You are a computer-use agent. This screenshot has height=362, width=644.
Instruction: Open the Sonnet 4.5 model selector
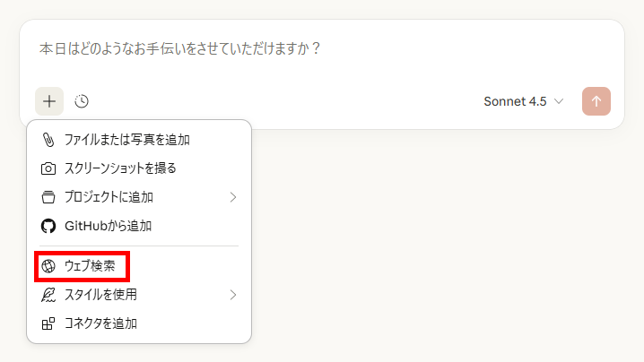pos(523,101)
